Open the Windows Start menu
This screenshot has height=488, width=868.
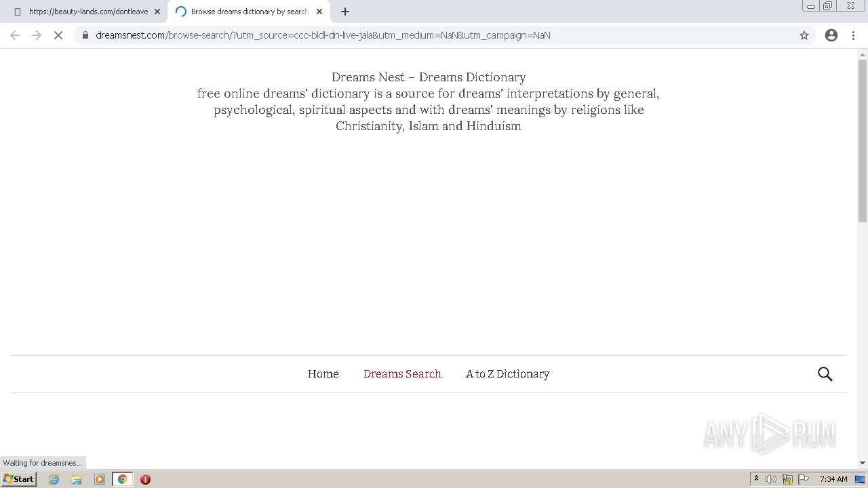click(19, 479)
